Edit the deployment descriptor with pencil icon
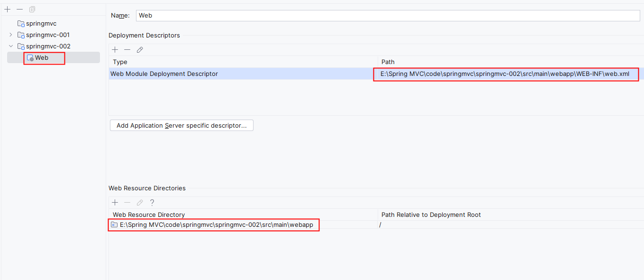The height and width of the screenshot is (280, 644). [140, 50]
